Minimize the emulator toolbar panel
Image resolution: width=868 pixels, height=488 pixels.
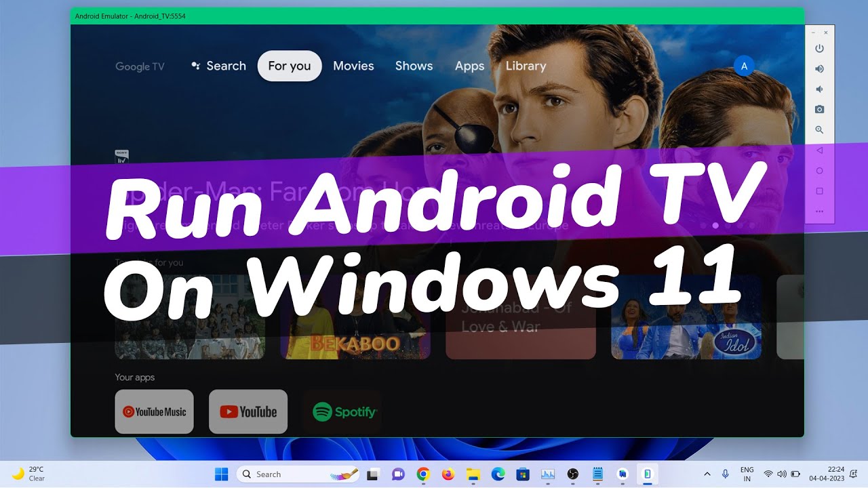coord(814,33)
